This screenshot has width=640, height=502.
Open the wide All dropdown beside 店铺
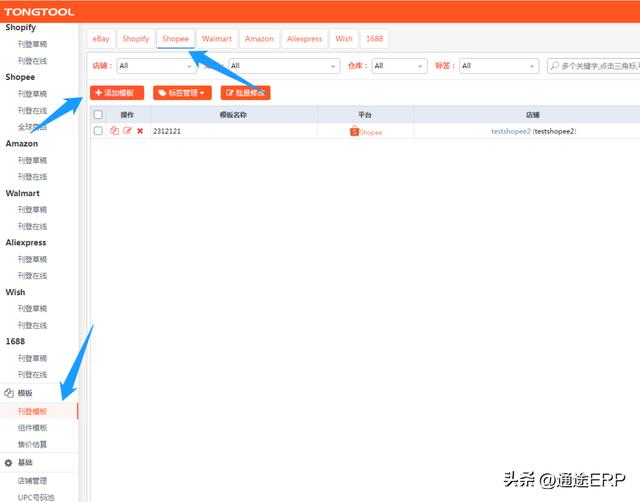click(284, 66)
